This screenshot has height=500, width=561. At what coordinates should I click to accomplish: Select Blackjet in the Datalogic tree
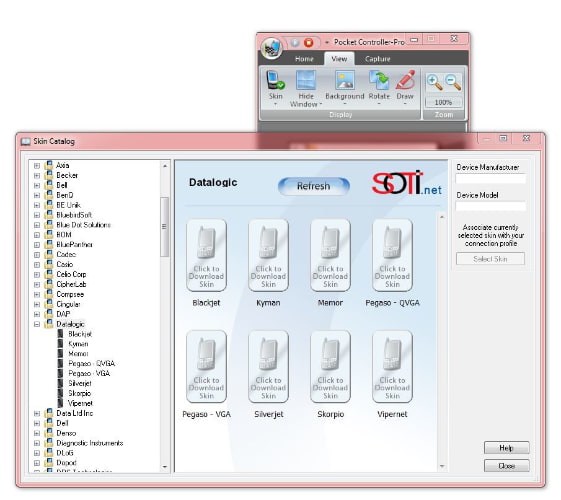80,334
